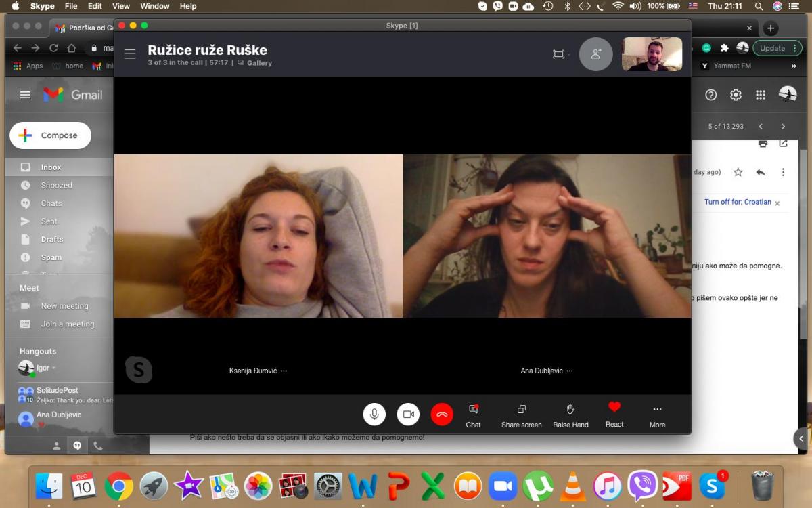The image size is (812, 508).
Task: Toggle the video camera button in Skype
Action: [x=408, y=414]
